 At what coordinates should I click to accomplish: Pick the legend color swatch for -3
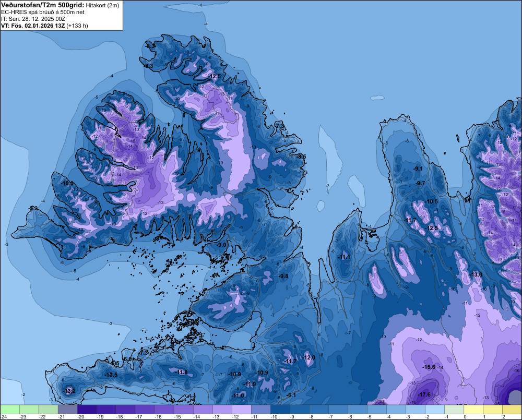[x=415, y=410]
